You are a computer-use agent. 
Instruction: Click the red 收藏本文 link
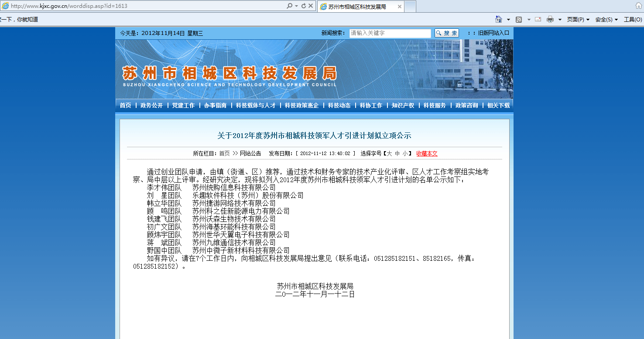click(x=427, y=153)
